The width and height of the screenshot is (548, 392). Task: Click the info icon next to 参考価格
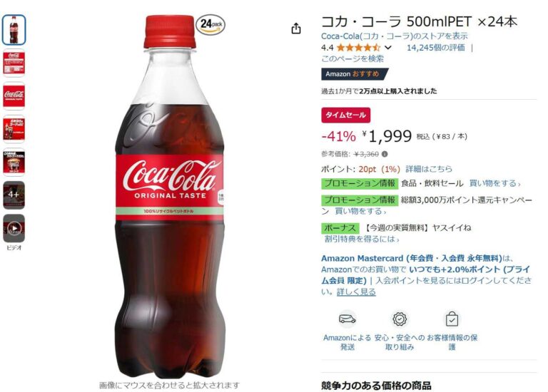click(385, 154)
